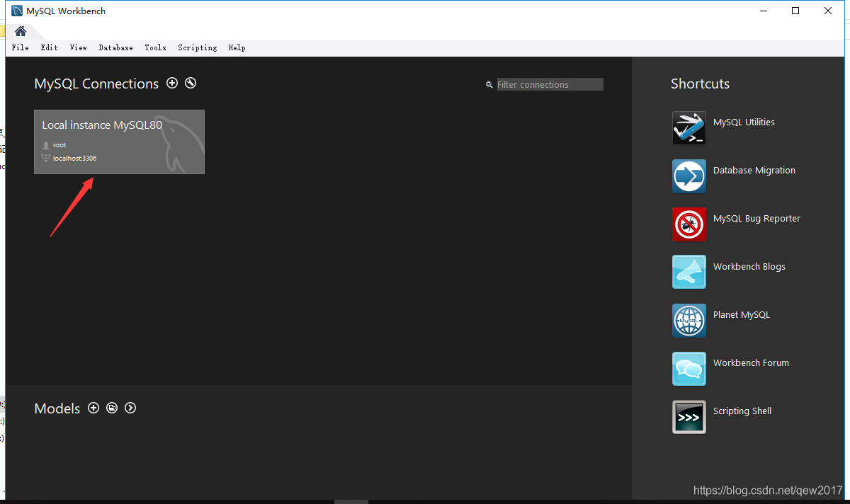Minimize the MySQL Workbench window

763,11
